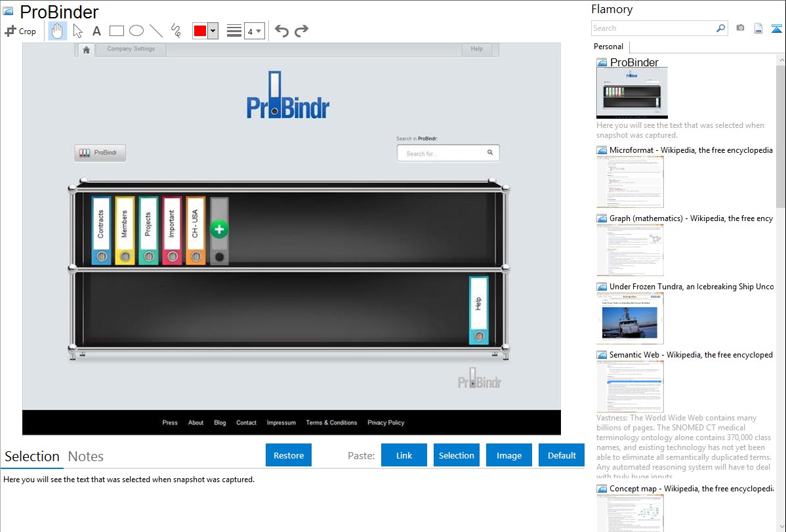The image size is (786, 532).
Task: Click the red color swatch
Action: click(200, 31)
